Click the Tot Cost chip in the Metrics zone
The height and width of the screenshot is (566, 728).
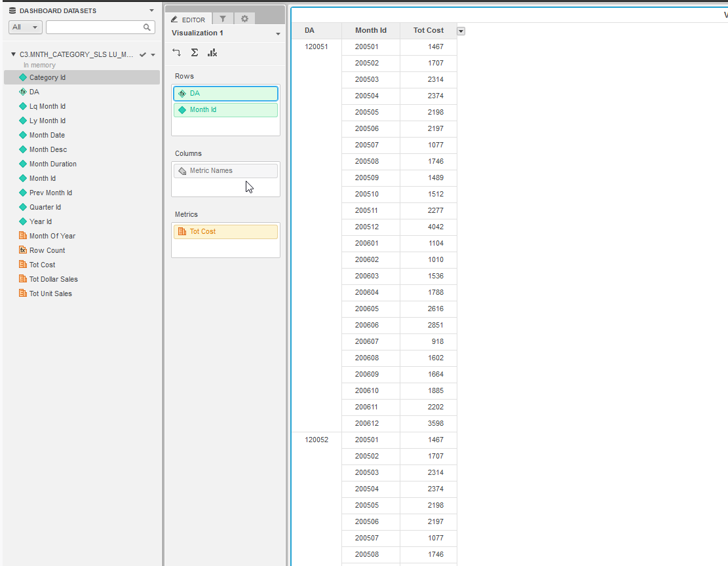coord(225,231)
